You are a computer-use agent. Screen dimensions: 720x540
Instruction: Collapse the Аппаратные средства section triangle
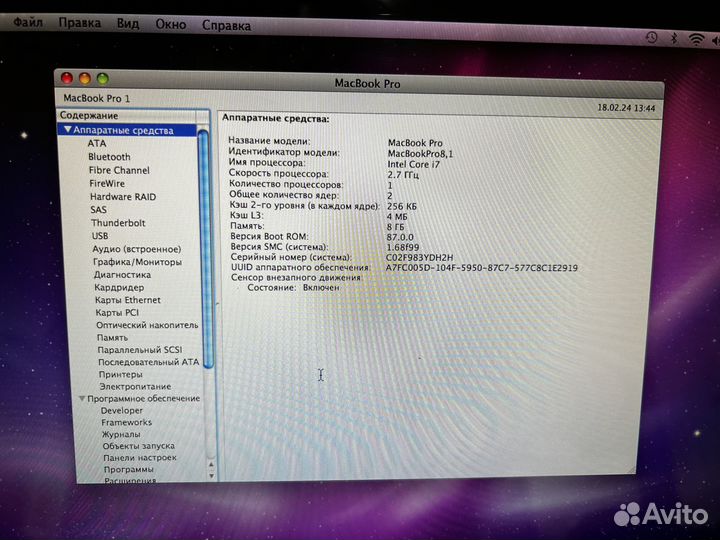[x=68, y=130]
